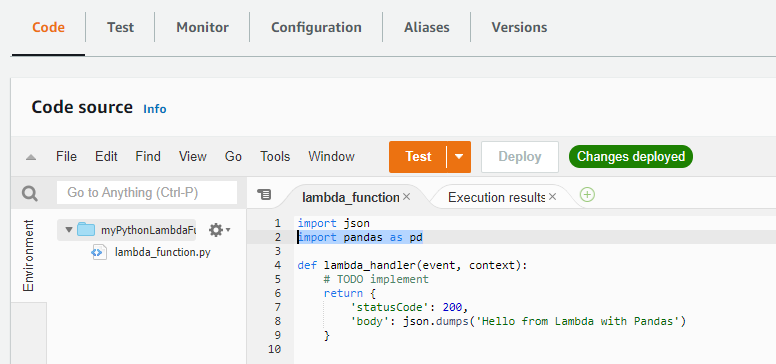Click the orange Test button
The width and height of the screenshot is (776, 364).
(x=418, y=157)
